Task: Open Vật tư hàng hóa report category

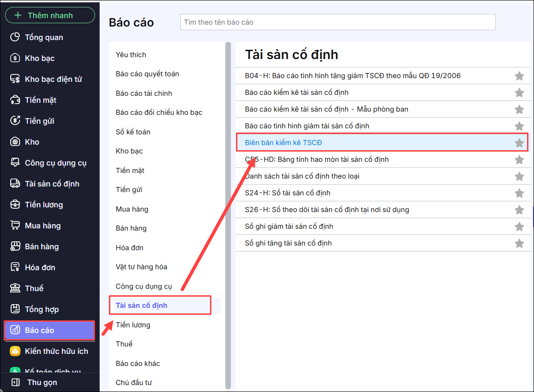Action: (142, 267)
